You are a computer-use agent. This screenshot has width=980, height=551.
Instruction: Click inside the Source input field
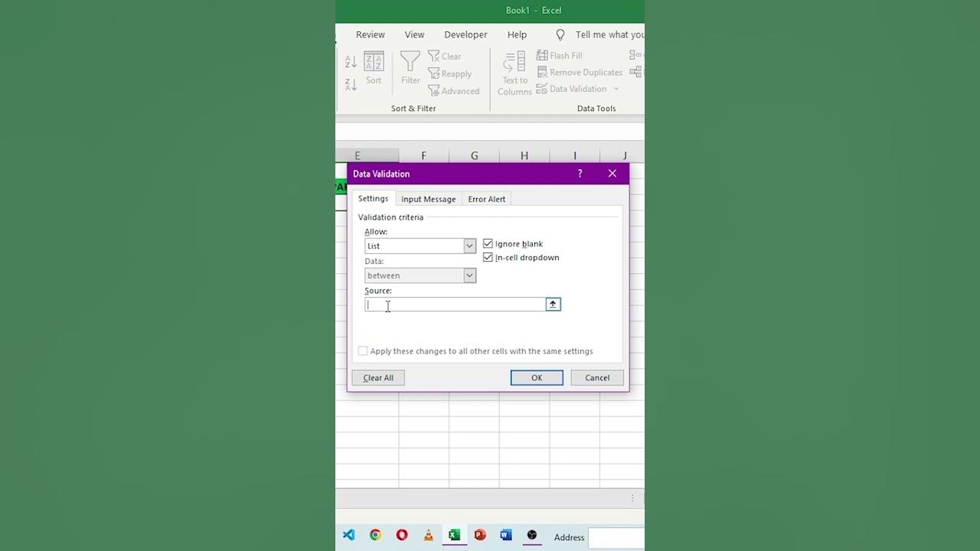[x=455, y=305]
